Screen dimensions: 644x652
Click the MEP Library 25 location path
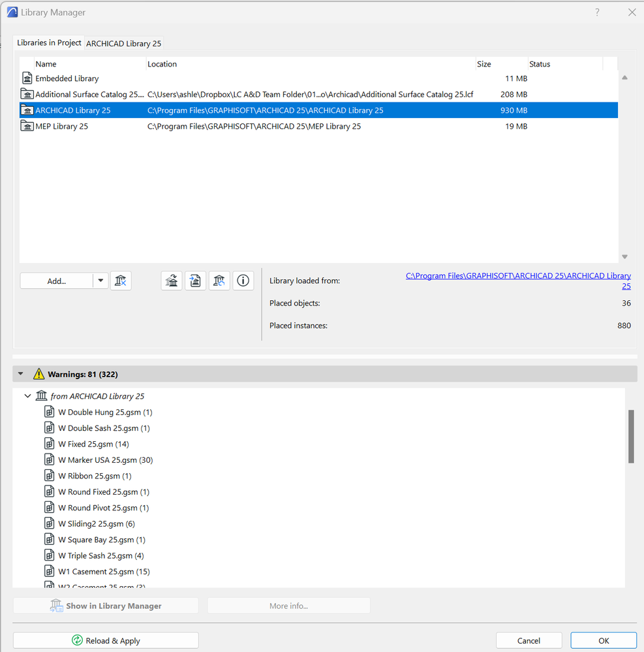click(x=254, y=126)
